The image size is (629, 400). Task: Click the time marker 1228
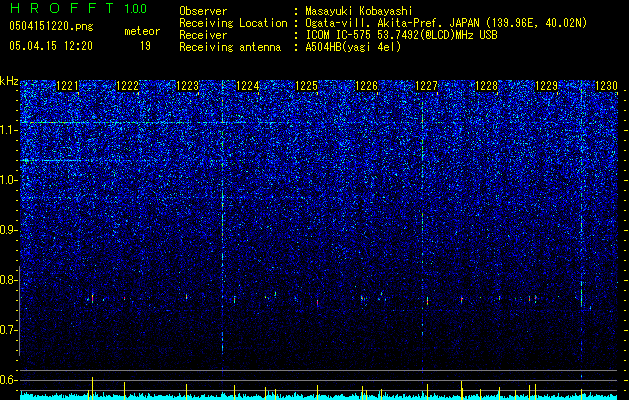(x=486, y=85)
